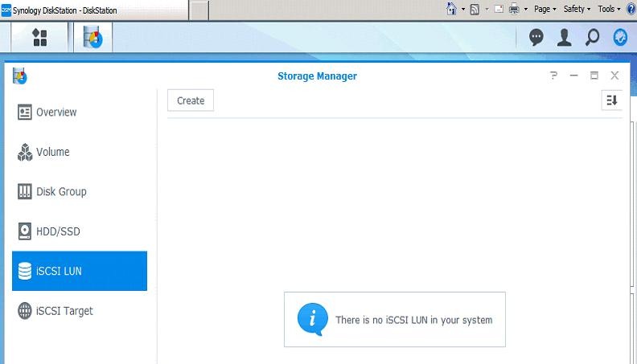Click the browser print icon

pyautogui.click(x=513, y=9)
